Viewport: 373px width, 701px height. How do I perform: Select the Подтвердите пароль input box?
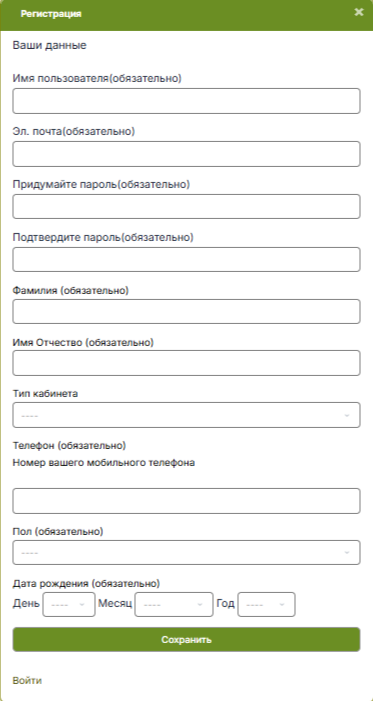click(186, 259)
